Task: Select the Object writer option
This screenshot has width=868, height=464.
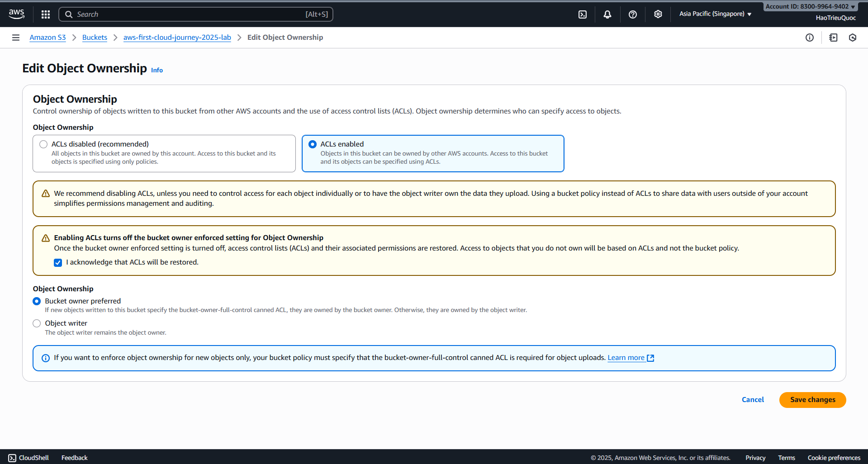Action: click(37, 323)
